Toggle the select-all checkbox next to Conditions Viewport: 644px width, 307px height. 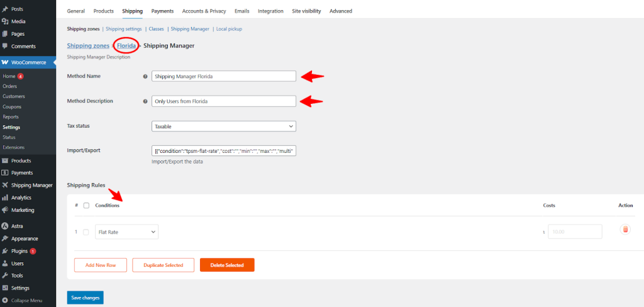coord(86,206)
